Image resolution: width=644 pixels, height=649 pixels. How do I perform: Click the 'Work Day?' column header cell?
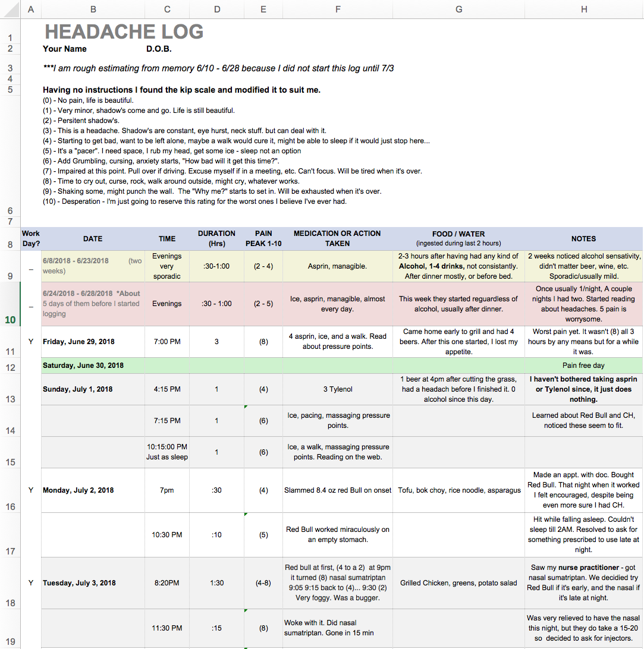(x=31, y=239)
